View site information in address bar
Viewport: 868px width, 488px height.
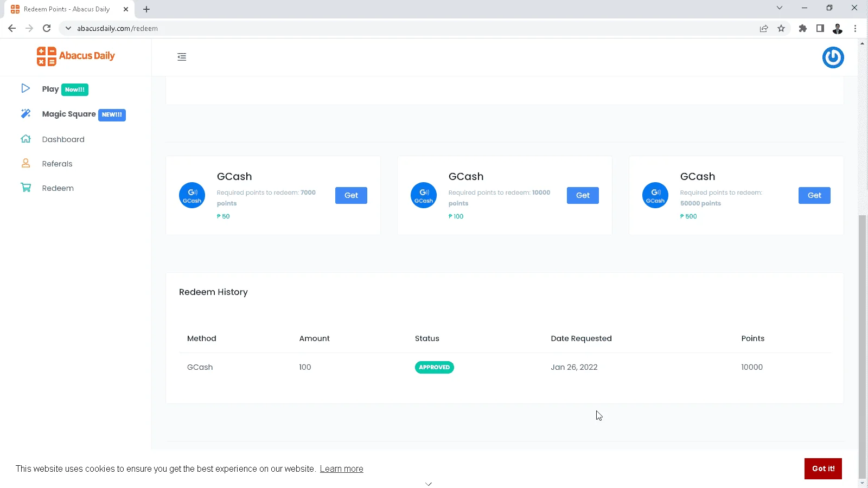point(68,28)
